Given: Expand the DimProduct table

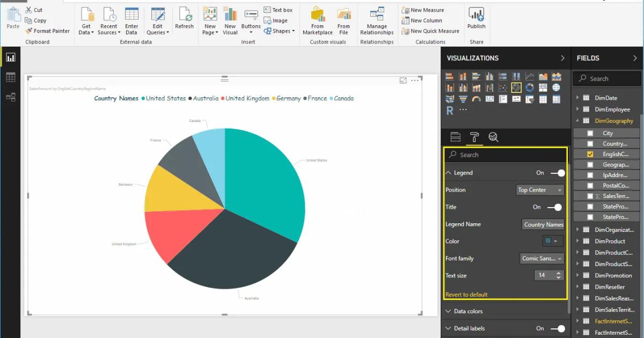Looking at the screenshot, I should coord(579,241).
